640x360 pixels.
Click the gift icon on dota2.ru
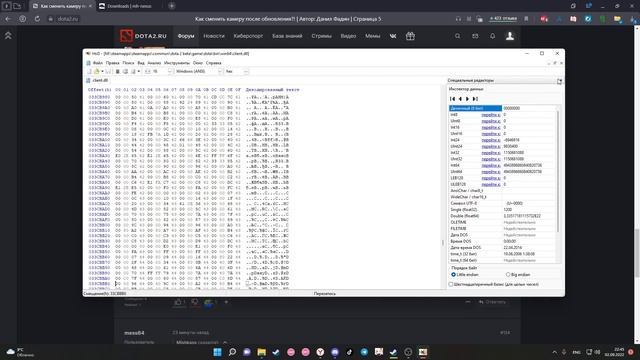click(410, 36)
